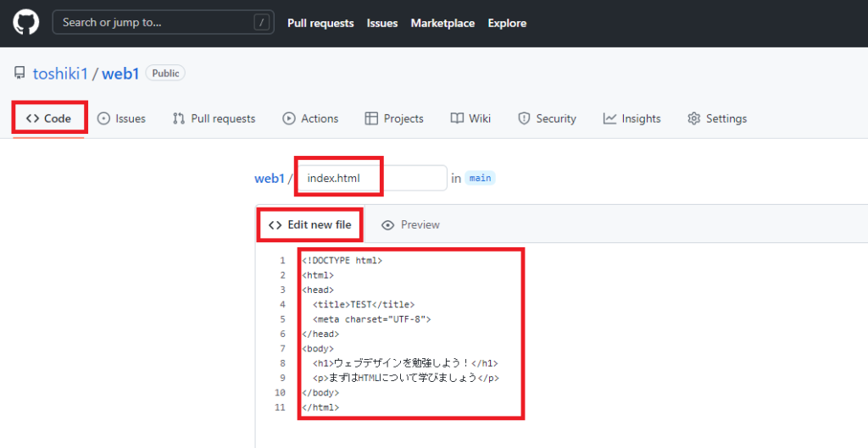Open the repository Pull requests tab
Viewport: 868px width, 448px height.
[214, 119]
